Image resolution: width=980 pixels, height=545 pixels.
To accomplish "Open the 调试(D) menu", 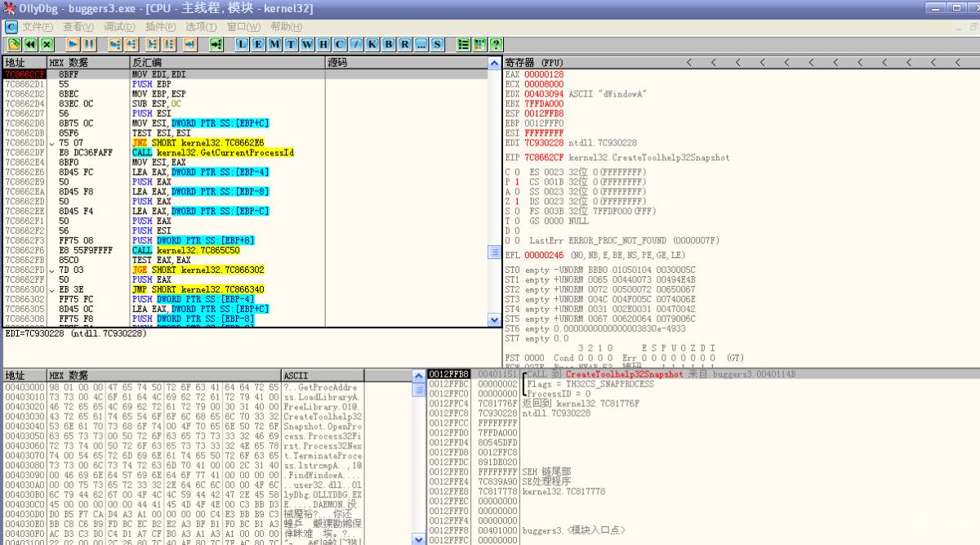I will pyautogui.click(x=119, y=27).
